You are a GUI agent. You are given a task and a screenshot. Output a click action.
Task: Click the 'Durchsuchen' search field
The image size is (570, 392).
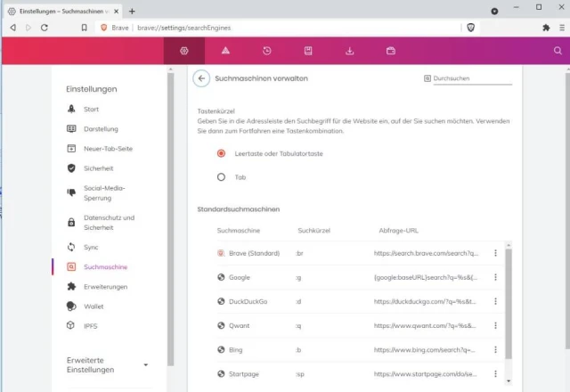472,78
